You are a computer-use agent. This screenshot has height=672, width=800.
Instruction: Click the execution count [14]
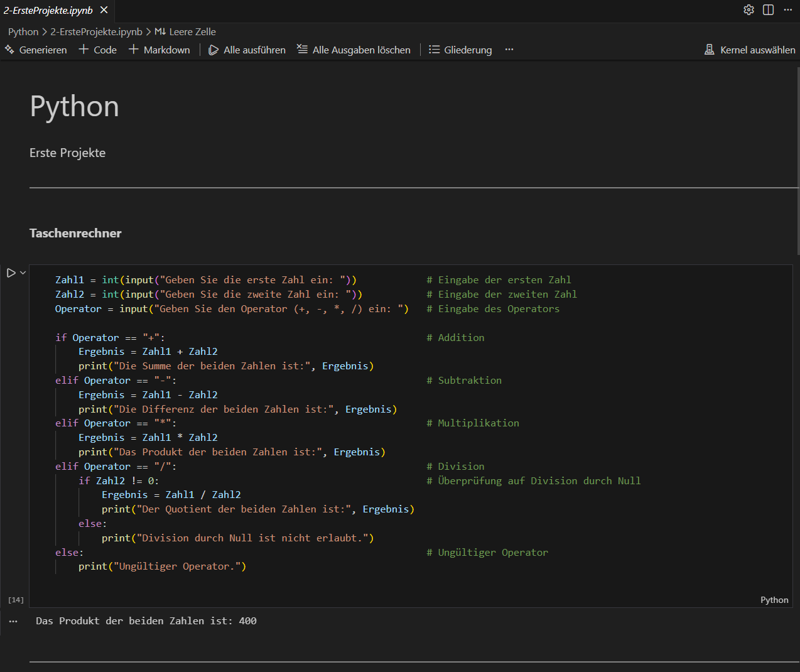pos(16,600)
